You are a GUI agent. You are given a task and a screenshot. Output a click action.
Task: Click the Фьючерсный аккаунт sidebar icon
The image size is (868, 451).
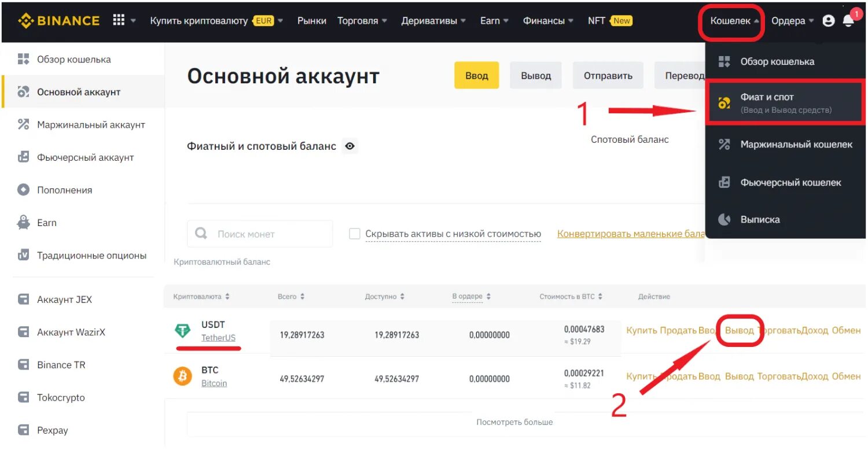click(23, 157)
